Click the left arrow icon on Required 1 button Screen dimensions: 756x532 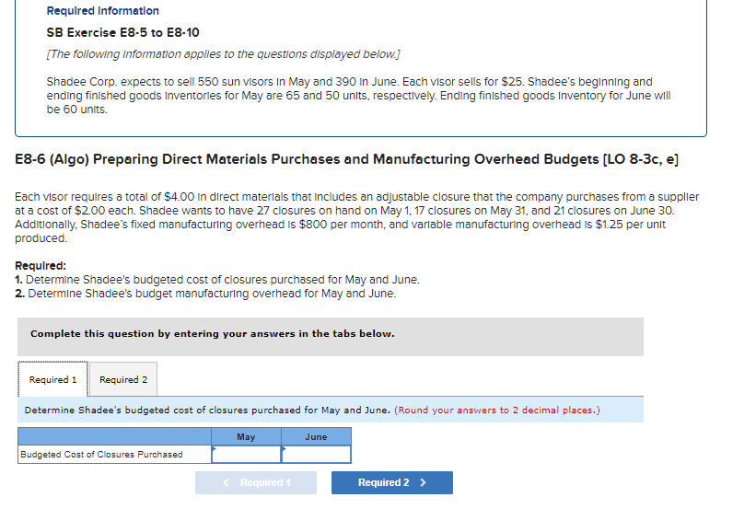pyautogui.click(x=224, y=482)
